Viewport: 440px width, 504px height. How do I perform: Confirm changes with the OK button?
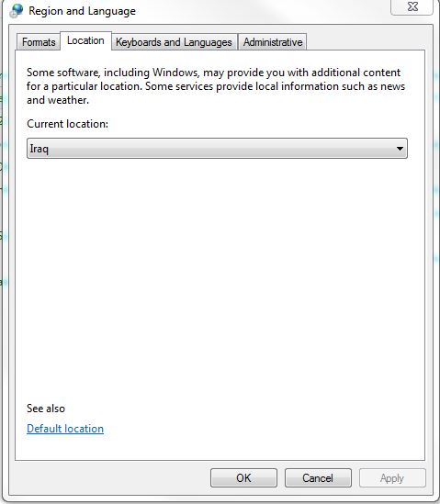pos(243,478)
